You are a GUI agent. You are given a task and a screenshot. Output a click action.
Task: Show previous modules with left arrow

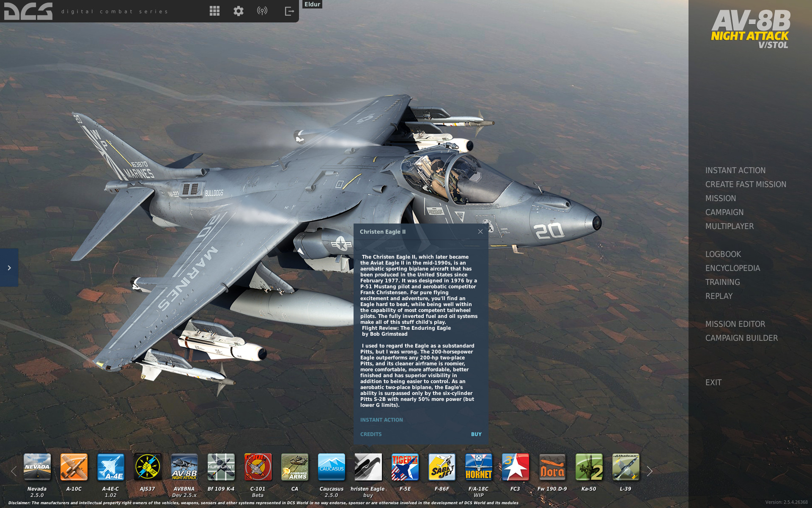(14, 471)
